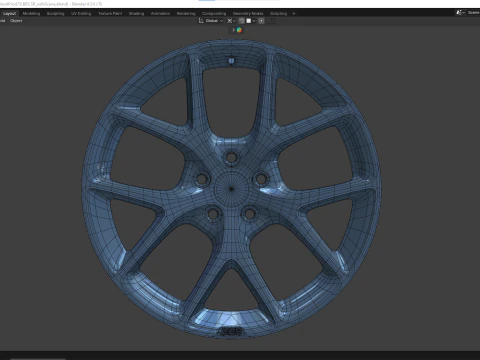The height and width of the screenshot is (360, 480).
Task: Open the Modeling workspace tab
Action: tap(31, 13)
